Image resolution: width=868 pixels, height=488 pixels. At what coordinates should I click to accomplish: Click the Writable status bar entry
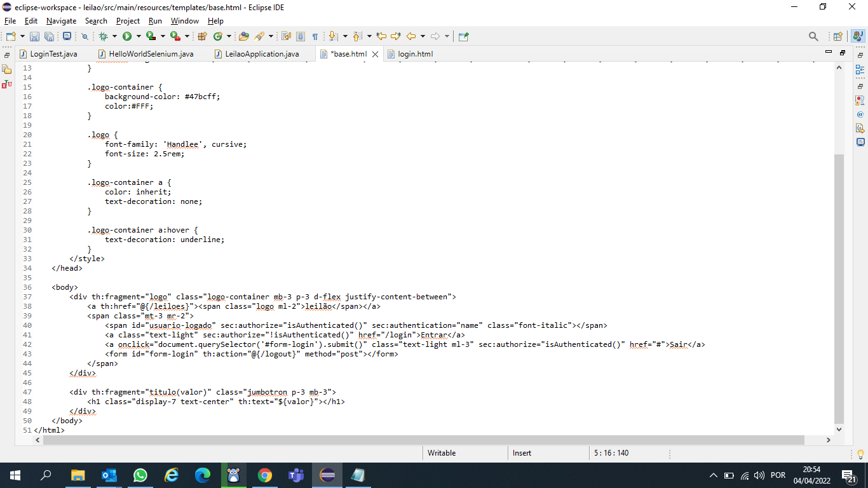(442, 453)
